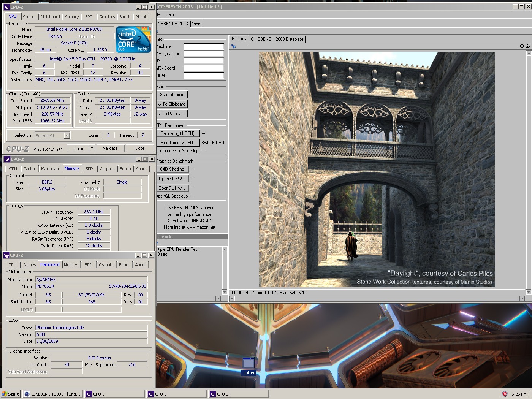Click the 884 CB-CPU result
532x399 pixels.
point(213,143)
